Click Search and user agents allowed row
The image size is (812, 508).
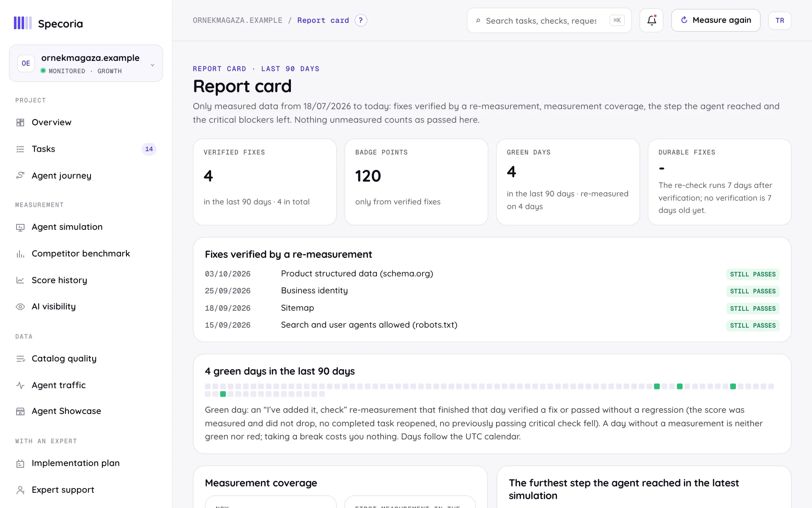[x=492, y=325]
